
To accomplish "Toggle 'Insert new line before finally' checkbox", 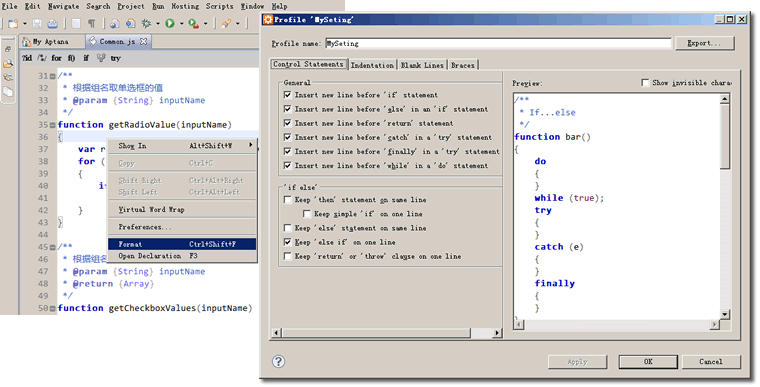I will [x=287, y=151].
